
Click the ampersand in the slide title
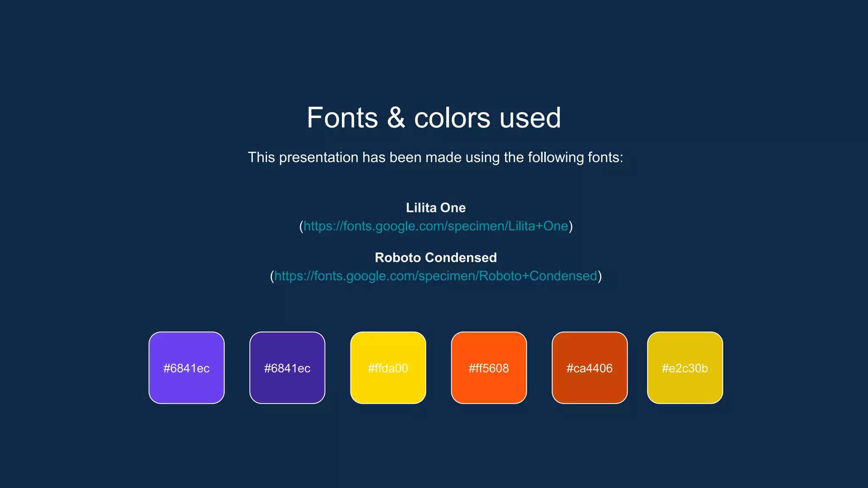(396, 118)
